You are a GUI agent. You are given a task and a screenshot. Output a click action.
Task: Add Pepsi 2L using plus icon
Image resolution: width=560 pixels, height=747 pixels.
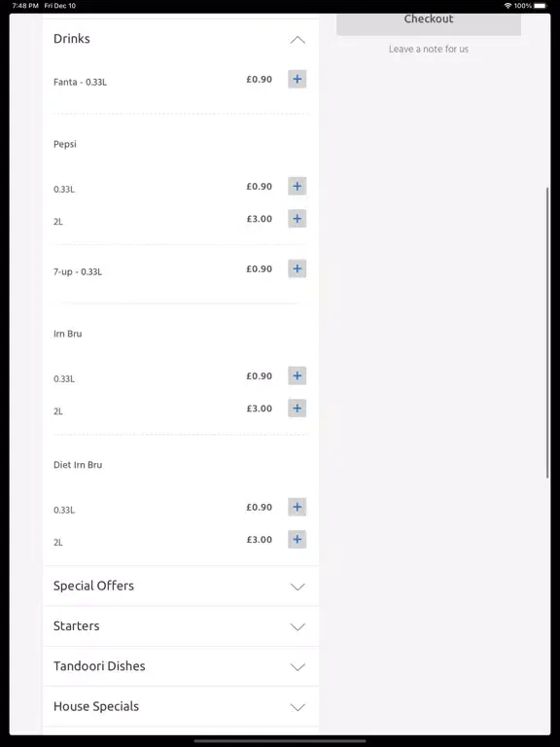pyautogui.click(x=297, y=219)
